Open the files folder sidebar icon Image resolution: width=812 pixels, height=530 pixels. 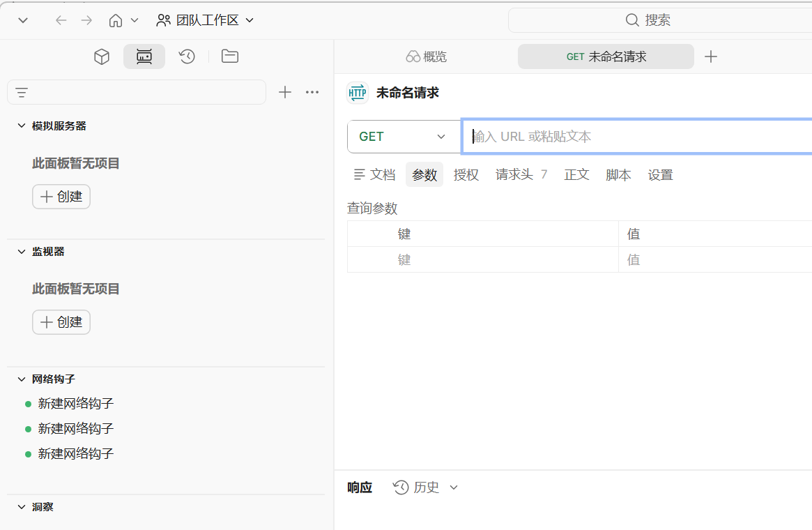click(x=230, y=56)
